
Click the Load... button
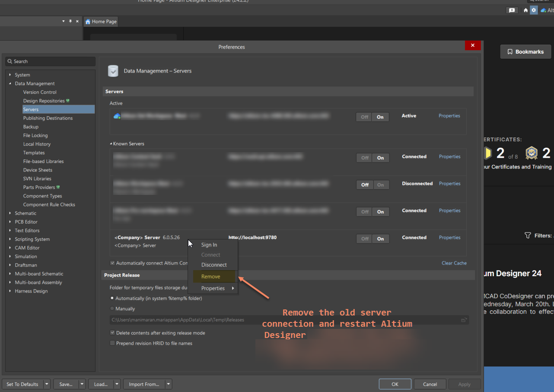101,384
